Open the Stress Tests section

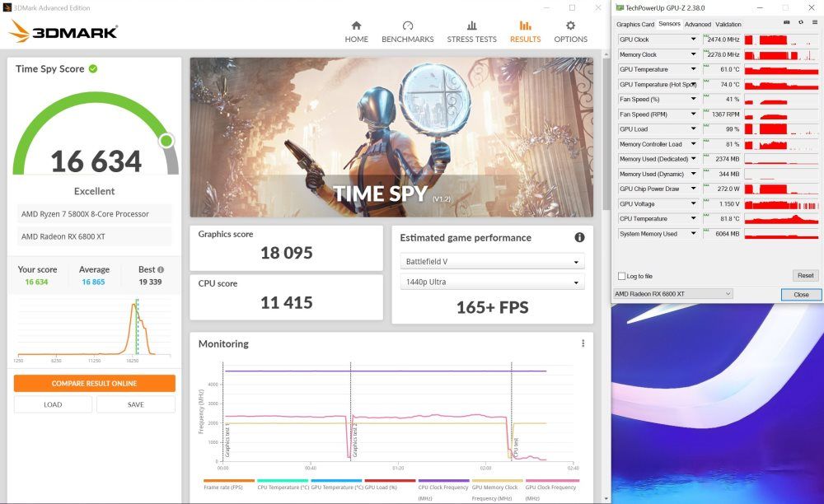pos(471,31)
